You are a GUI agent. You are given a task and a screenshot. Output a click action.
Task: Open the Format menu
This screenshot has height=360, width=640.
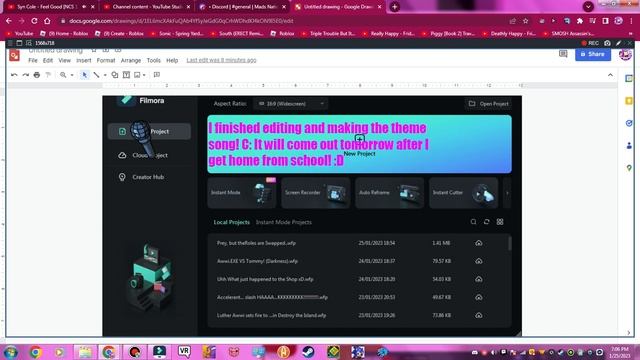106,60
